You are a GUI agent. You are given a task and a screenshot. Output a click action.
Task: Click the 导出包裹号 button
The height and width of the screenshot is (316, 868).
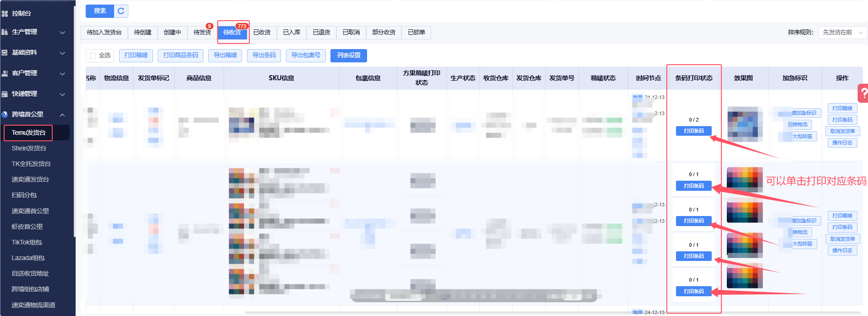click(x=306, y=55)
